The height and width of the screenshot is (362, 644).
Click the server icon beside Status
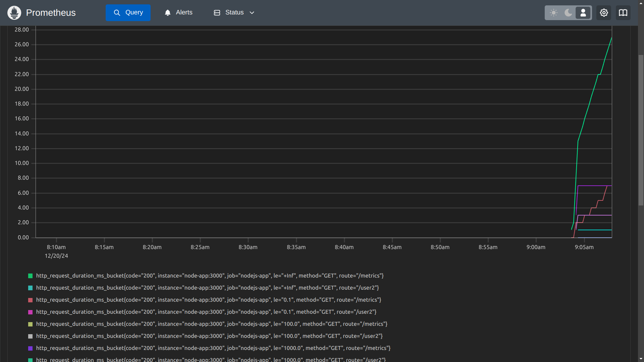[217, 13]
